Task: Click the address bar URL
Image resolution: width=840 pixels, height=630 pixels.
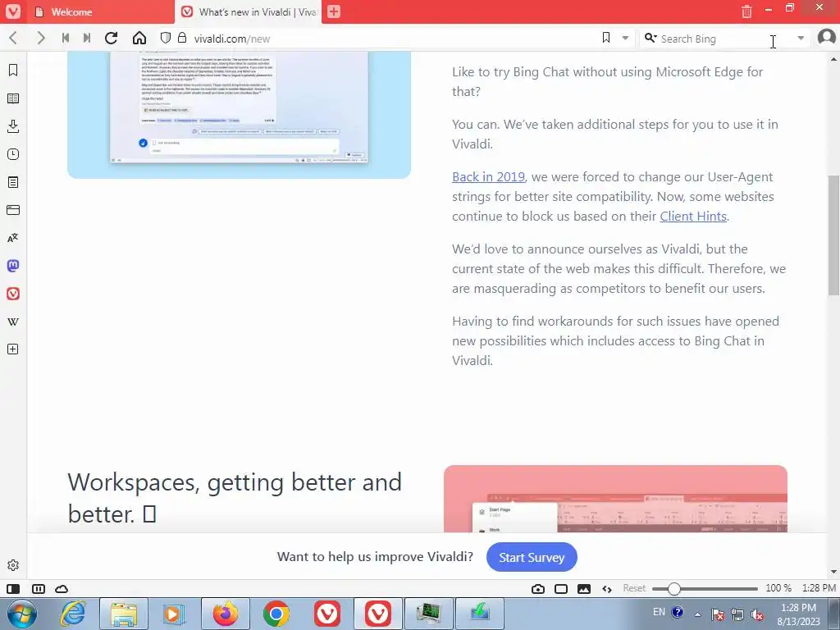Action: 232,39
